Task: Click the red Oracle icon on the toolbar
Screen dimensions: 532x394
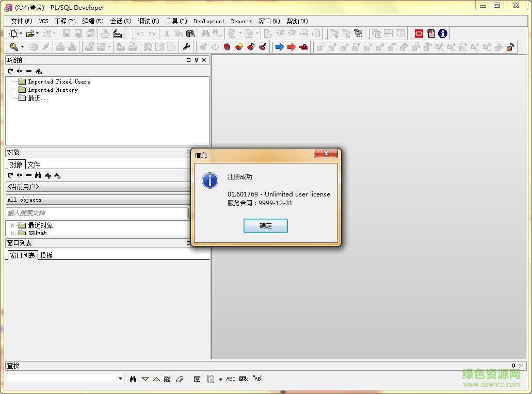Action: tap(418, 34)
